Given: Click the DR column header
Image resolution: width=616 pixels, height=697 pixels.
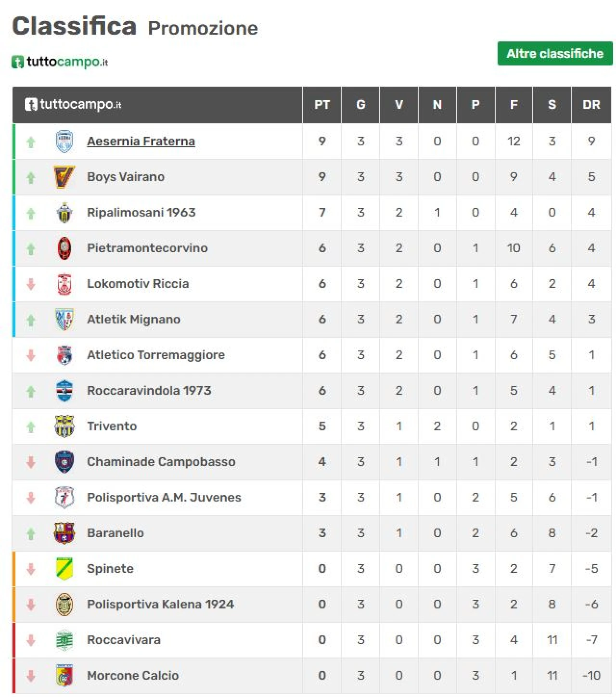Looking at the screenshot, I should point(591,105).
